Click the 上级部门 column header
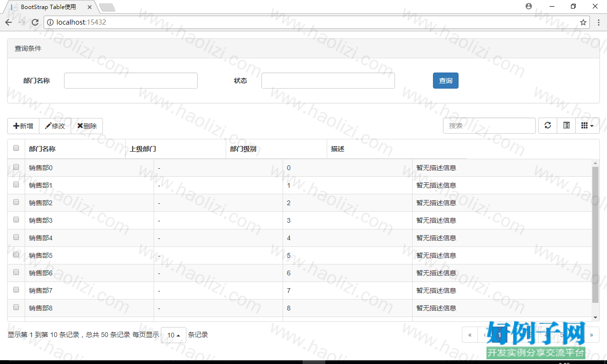This screenshot has height=364, width=607. (175, 149)
